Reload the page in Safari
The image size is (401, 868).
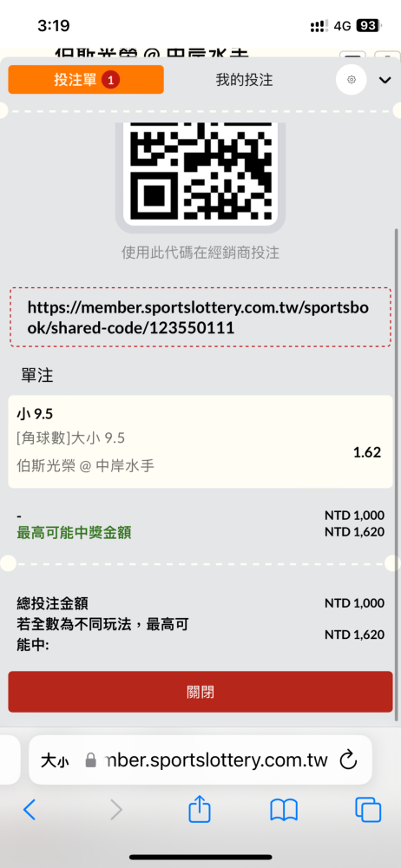click(x=348, y=760)
